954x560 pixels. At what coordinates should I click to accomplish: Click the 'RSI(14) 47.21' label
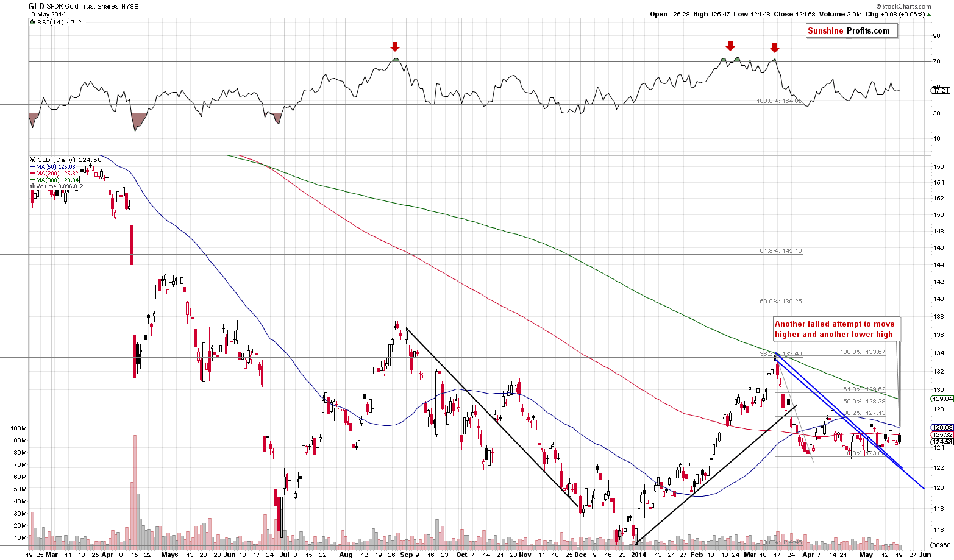click(x=60, y=22)
